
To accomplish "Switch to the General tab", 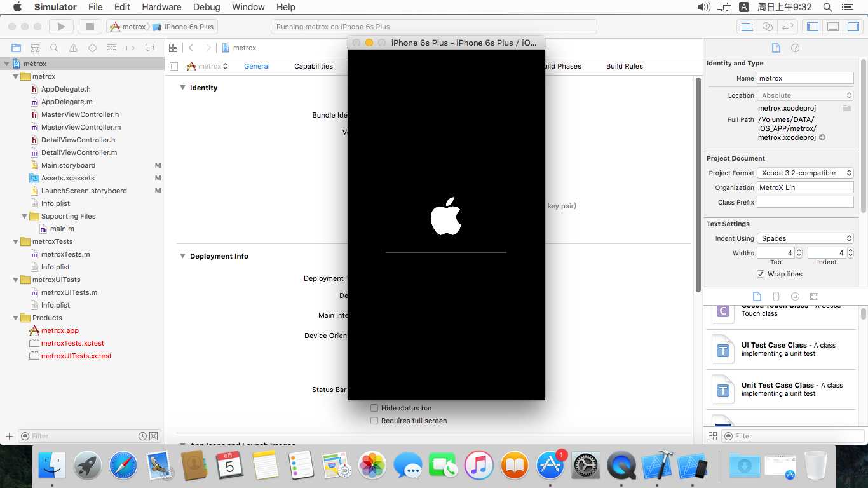I will pos(257,66).
